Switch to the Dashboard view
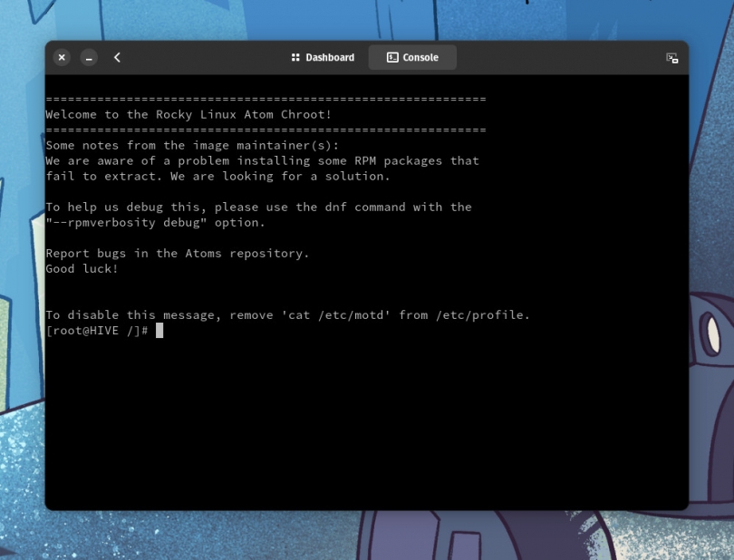 pyautogui.click(x=323, y=57)
